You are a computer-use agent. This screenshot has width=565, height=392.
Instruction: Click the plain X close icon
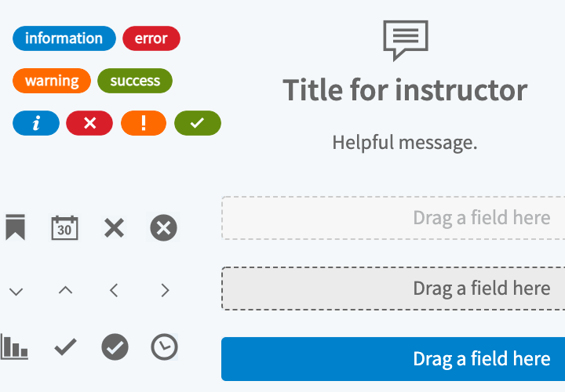click(115, 228)
